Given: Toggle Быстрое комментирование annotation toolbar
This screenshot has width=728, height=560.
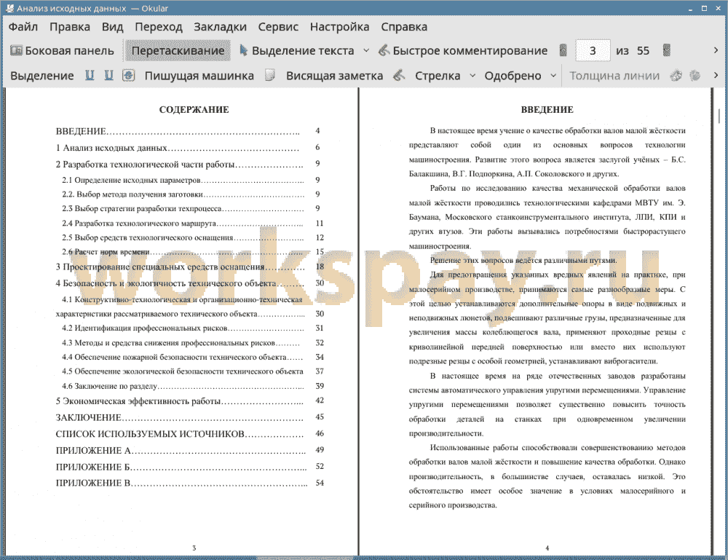Looking at the screenshot, I should click(x=463, y=51).
